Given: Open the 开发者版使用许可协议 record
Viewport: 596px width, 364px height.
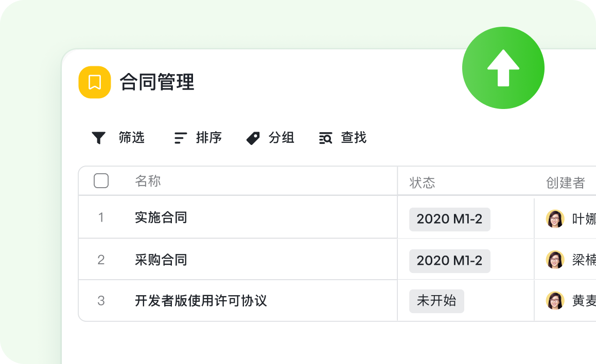Looking at the screenshot, I should coord(201,301).
